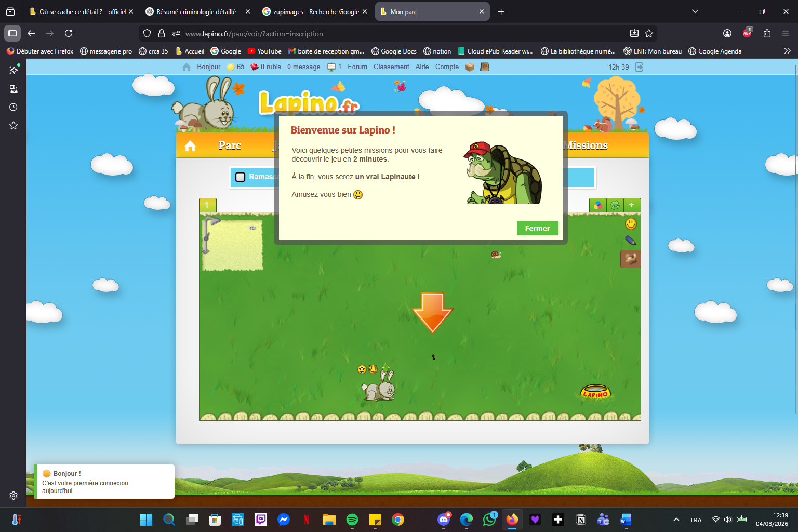Viewport: 798px width, 532px height.
Task: Open the bookmarks star in Firefox sidebar
Action: click(x=14, y=125)
